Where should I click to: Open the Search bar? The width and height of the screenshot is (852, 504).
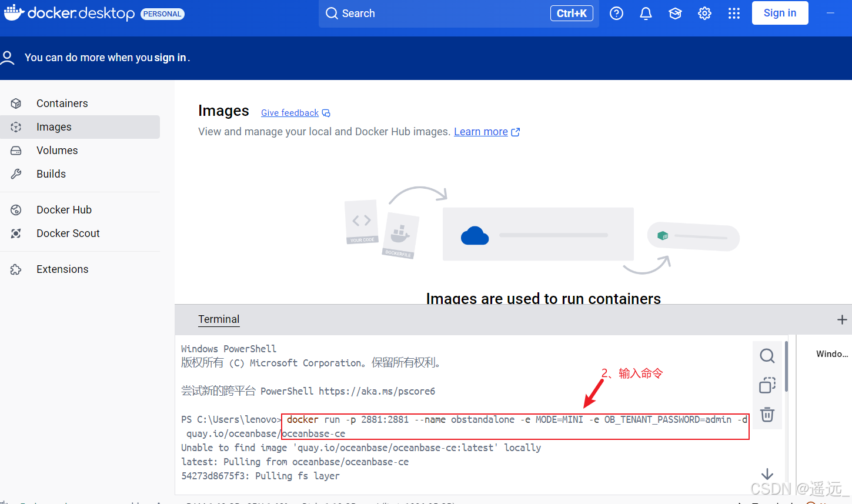coord(459,14)
